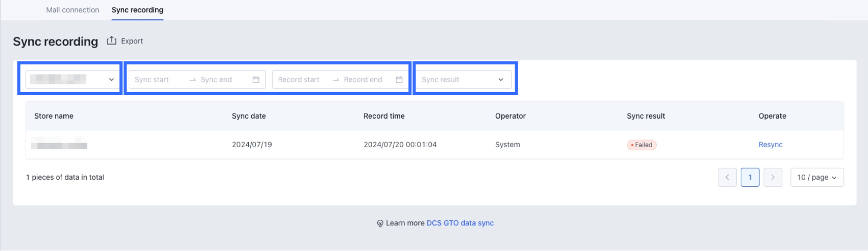Click the Export button
The height and width of the screenshot is (251, 868).
(125, 41)
